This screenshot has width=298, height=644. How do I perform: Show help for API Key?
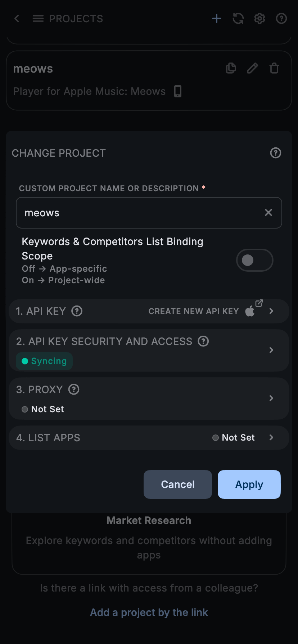[77, 311]
